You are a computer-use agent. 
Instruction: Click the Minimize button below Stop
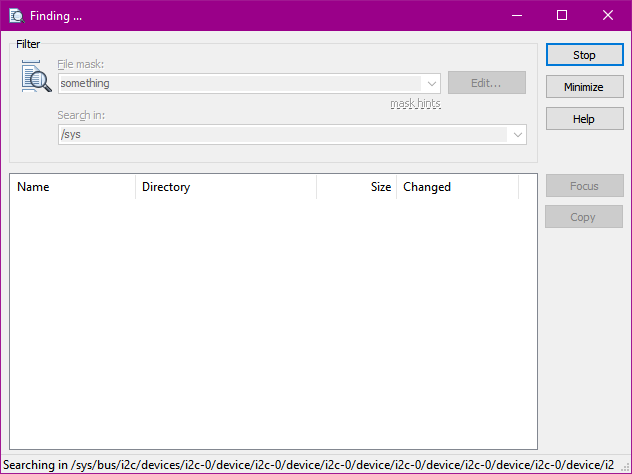tap(584, 87)
